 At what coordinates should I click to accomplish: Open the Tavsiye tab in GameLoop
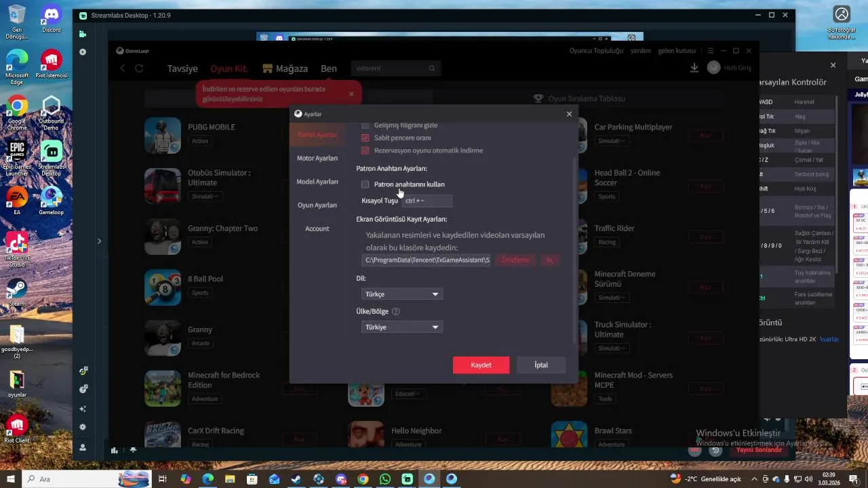pos(182,68)
